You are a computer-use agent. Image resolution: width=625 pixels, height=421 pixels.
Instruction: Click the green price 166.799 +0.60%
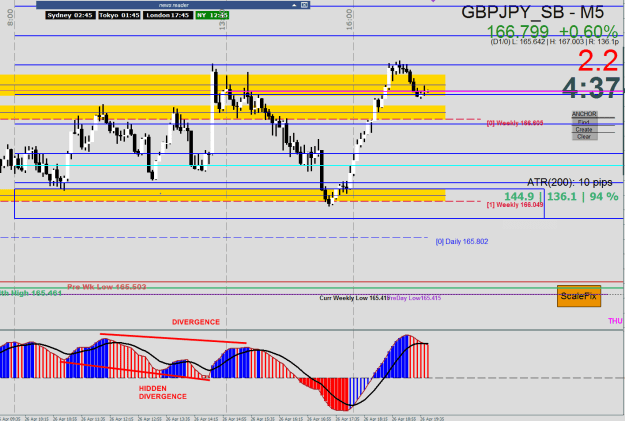pos(552,31)
